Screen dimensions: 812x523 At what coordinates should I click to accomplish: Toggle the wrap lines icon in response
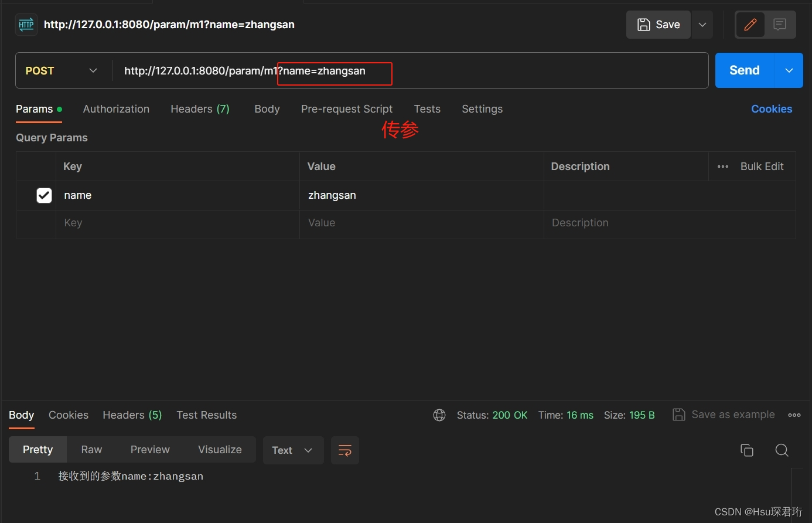(345, 450)
